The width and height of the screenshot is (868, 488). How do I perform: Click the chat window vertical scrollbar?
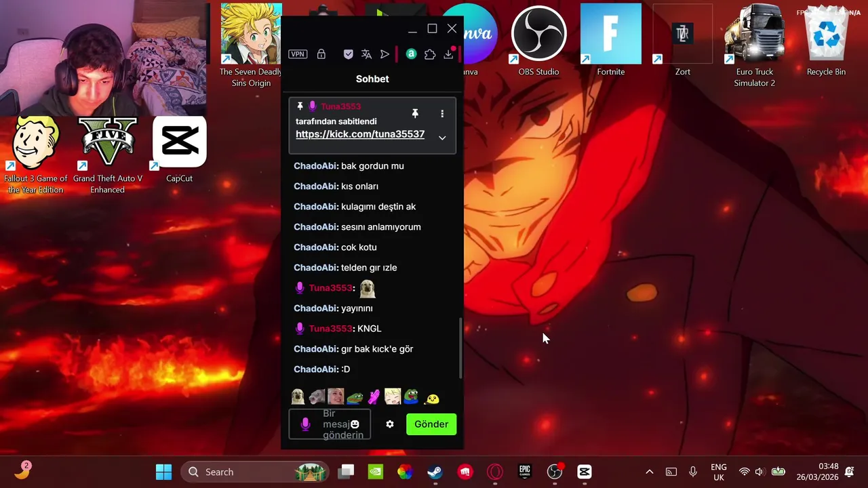tap(460, 348)
